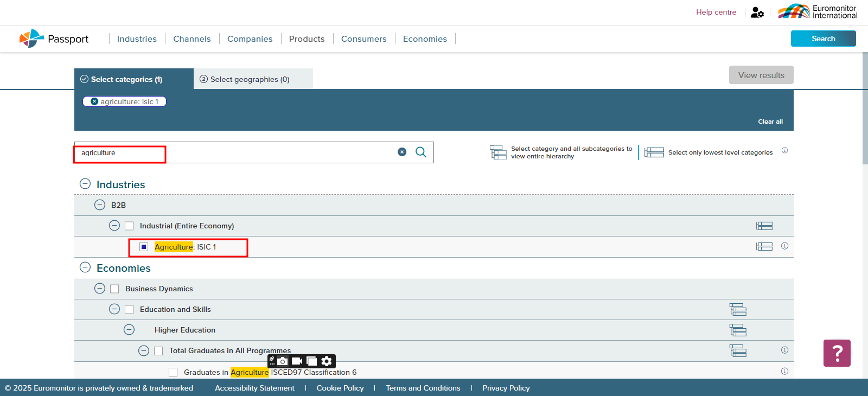Viewport: 868px width, 396px height.
Task: Select hierarchy icon for Education and Skills
Action: pos(738,310)
